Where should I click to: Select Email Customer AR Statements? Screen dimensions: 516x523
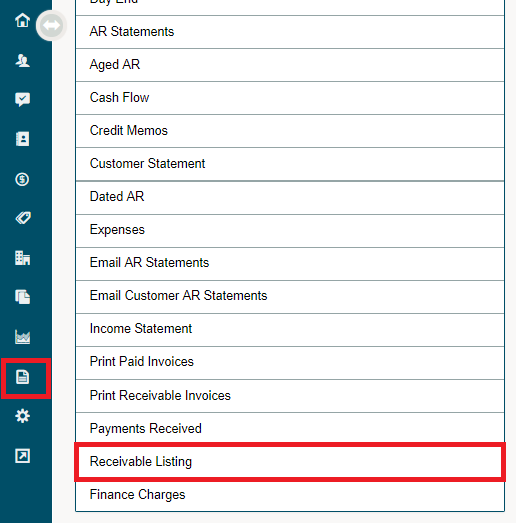click(290, 296)
